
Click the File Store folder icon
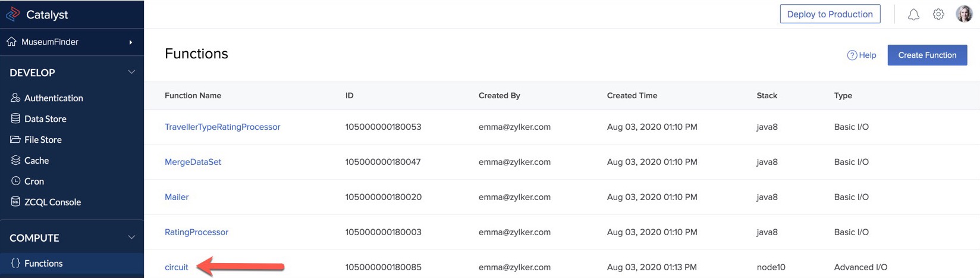click(15, 139)
